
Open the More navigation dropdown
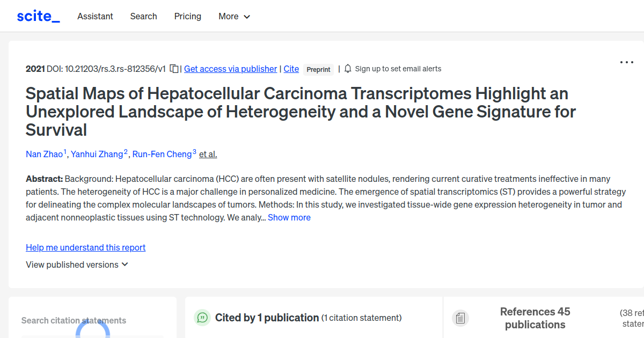click(x=234, y=16)
